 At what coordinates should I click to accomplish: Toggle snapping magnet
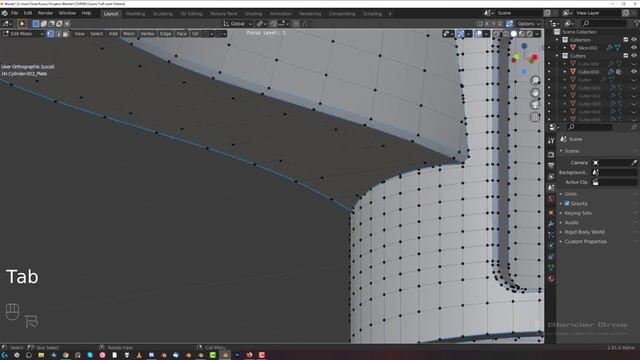[273, 24]
